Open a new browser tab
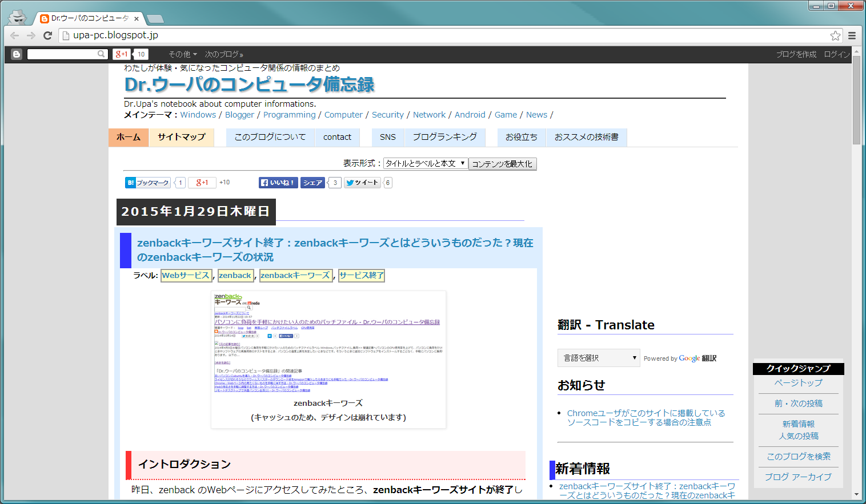This screenshot has height=504, width=866. [155, 19]
